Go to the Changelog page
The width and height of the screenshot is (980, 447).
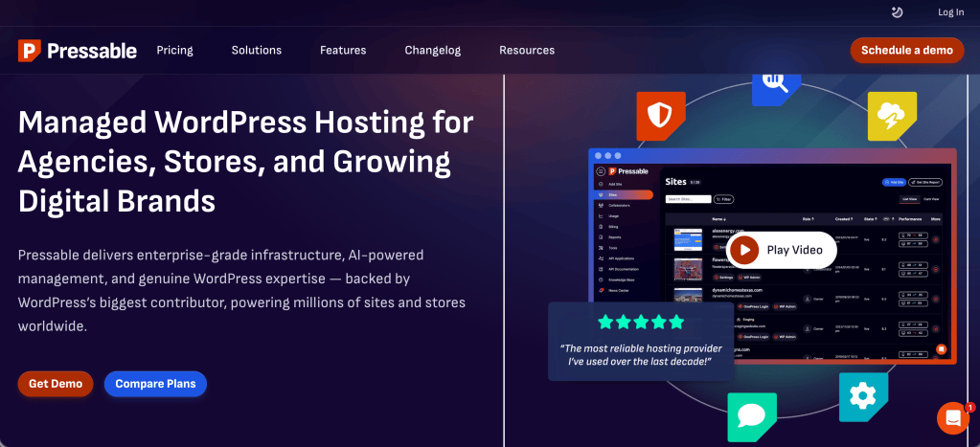(x=432, y=51)
